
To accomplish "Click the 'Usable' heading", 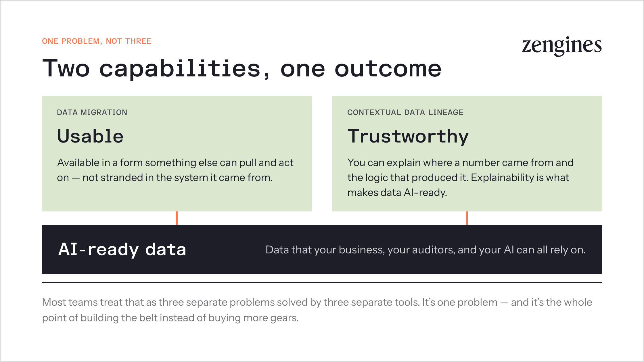I will (90, 136).
